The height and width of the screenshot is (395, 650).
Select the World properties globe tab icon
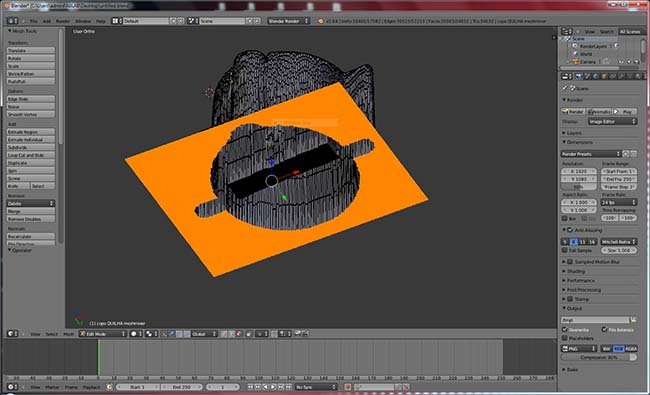pos(596,76)
